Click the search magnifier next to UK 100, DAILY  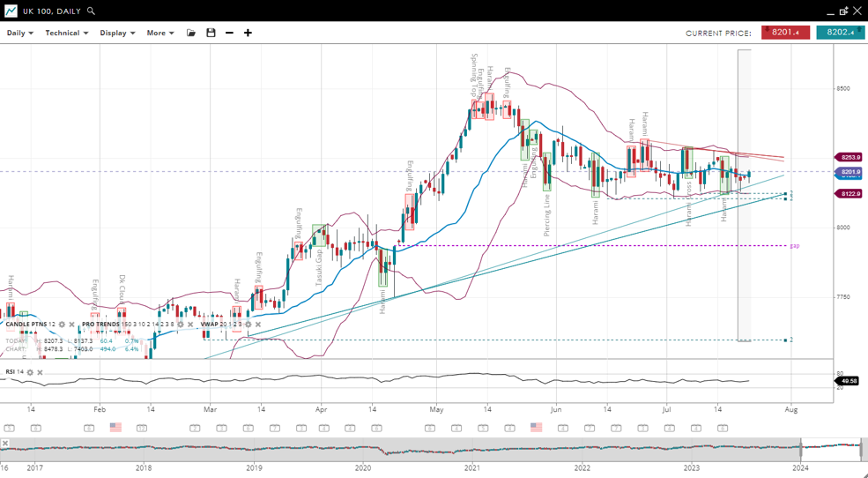point(92,11)
